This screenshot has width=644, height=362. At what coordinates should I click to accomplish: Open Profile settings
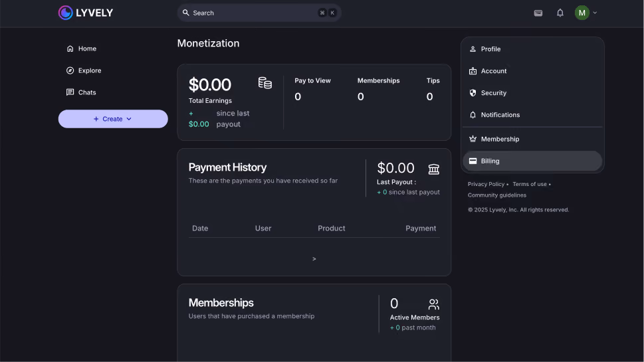[532, 49]
